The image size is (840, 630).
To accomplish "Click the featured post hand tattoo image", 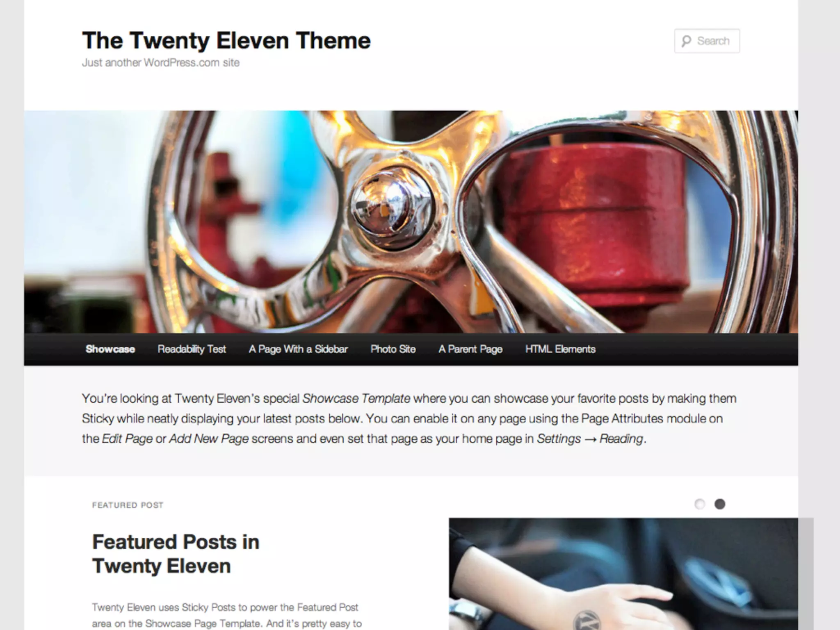I will click(x=623, y=574).
